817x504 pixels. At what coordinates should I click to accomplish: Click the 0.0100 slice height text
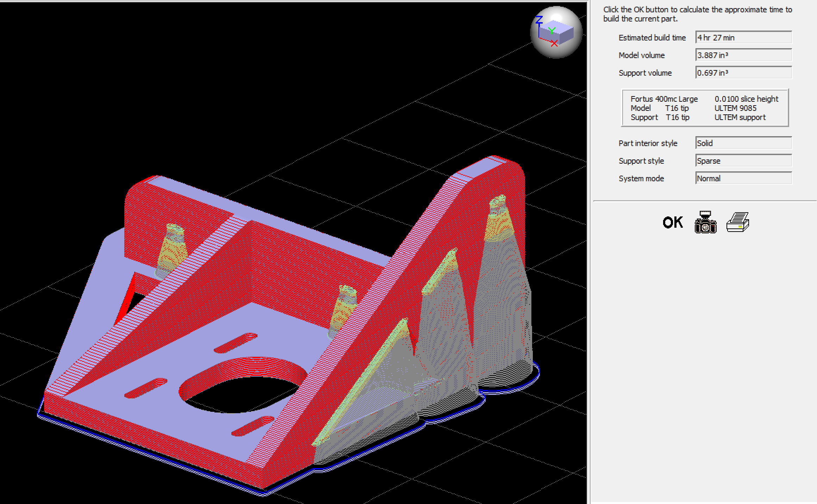pyautogui.click(x=746, y=99)
